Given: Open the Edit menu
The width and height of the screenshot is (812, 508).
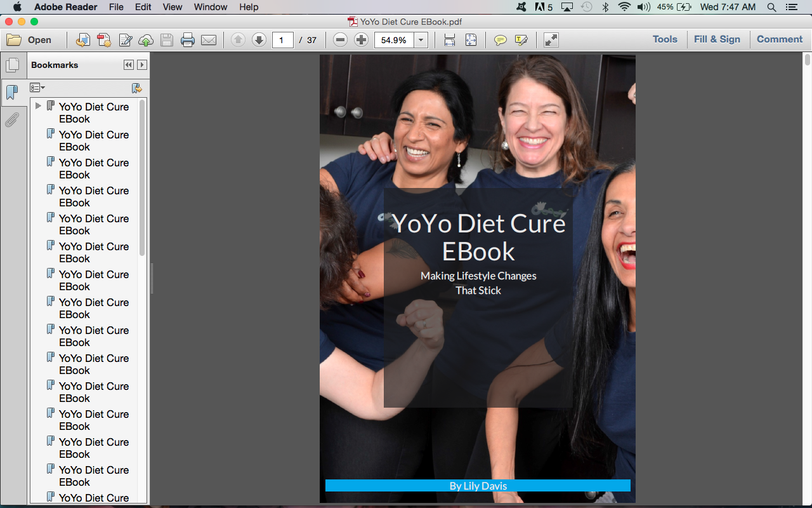Looking at the screenshot, I should [x=143, y=7].
